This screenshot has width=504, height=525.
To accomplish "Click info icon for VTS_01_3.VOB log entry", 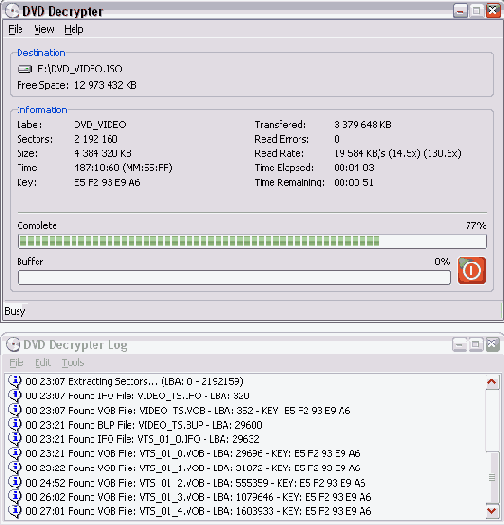I will pos(15,497).
